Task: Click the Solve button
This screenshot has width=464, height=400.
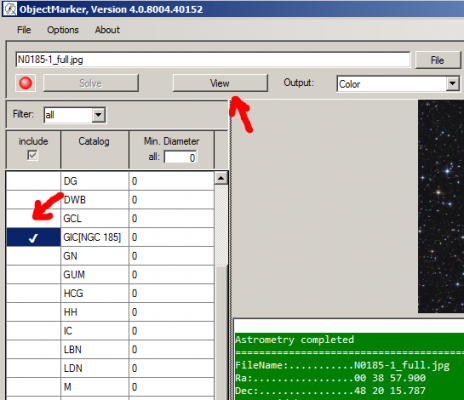Action: pos(91,83)
